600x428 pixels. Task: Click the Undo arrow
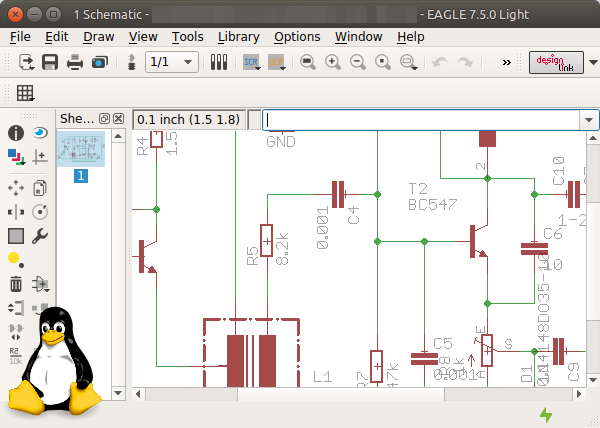tap(440, 62)
